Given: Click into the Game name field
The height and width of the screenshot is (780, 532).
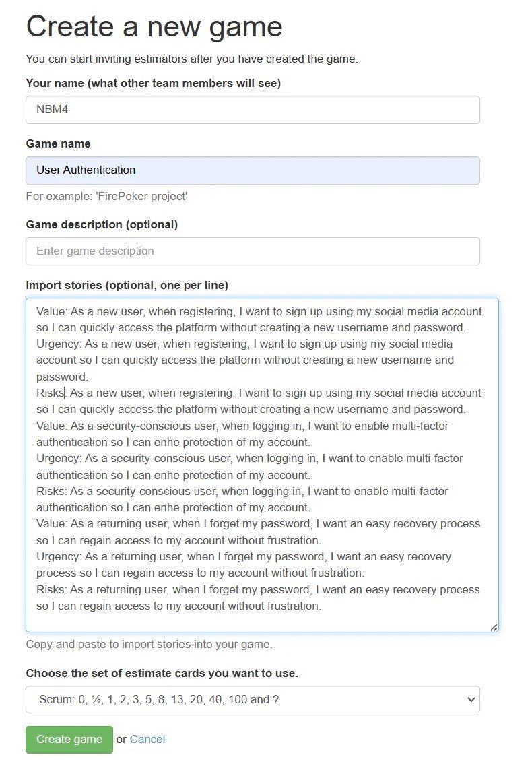Looking at the screenshot, I should pyautogui.click(x=253, y=170).
